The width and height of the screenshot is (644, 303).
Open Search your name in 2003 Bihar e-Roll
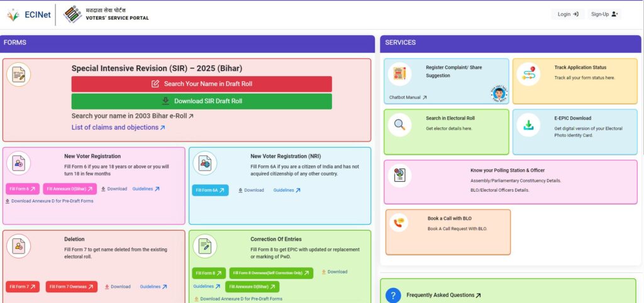(x=133, y=116)
